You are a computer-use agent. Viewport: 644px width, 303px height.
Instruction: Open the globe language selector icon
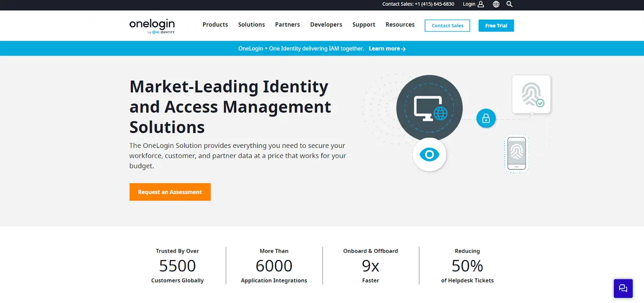(x=496, y=4)
